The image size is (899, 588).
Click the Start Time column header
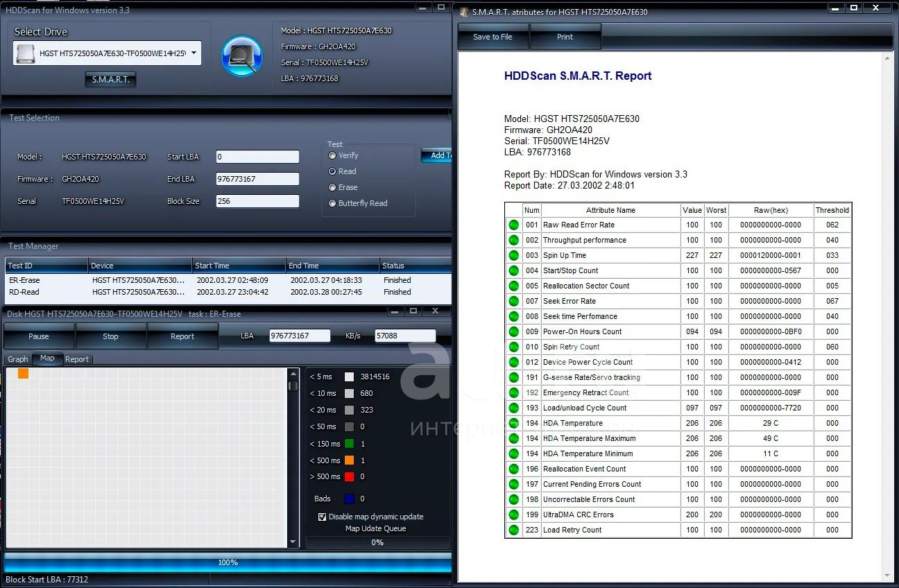point(239,266)
